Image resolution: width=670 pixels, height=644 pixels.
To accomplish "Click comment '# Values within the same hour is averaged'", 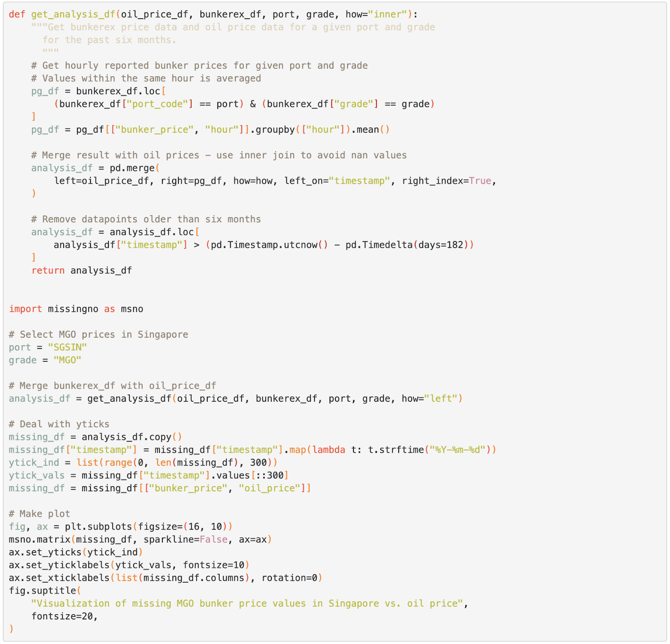I will click(x=146, y=79).
